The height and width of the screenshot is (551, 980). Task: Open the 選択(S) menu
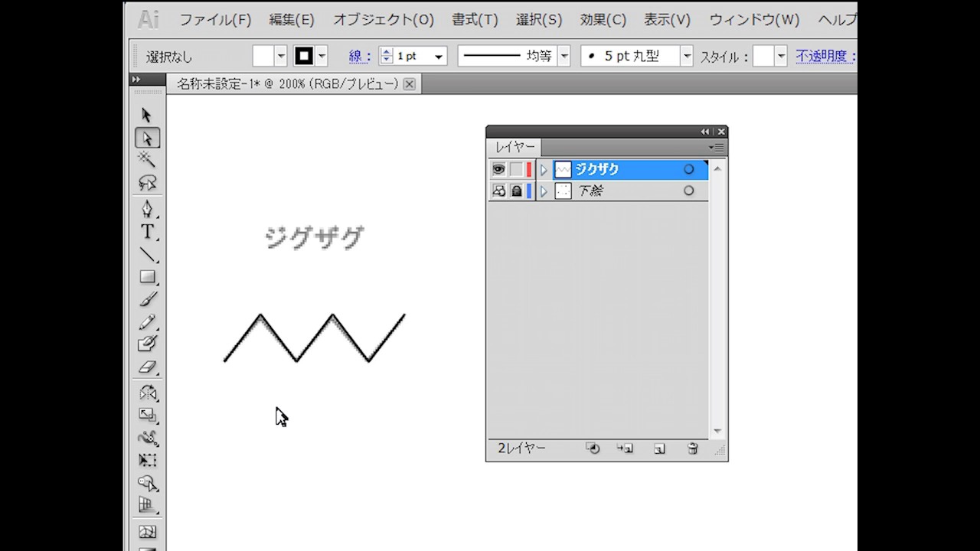click(538, 20)
